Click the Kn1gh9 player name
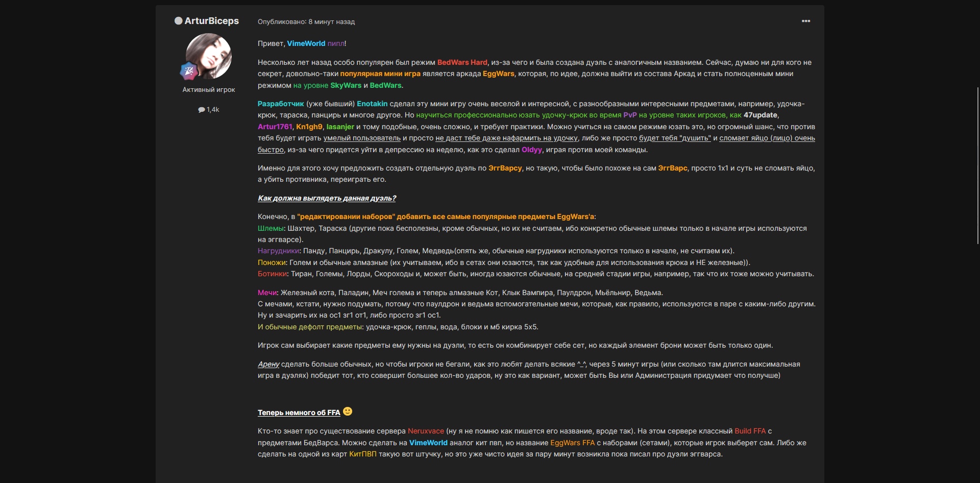Screen dimensions: 980x483 pyautogui.click(x=309, y=127)
